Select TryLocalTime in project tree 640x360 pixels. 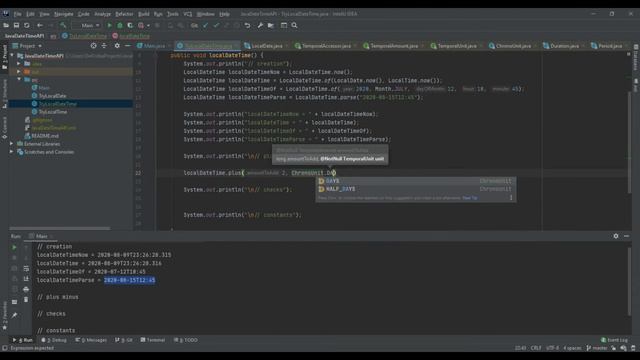(x=53, y=112)
